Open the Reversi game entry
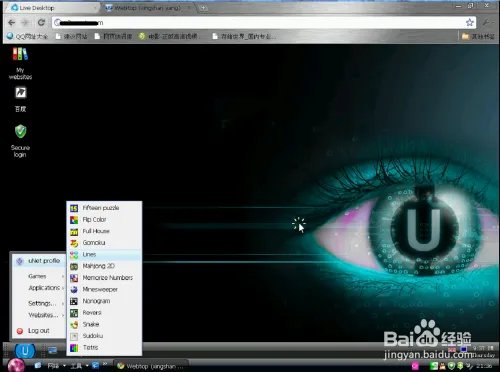Screen dimensions: 500x372 click(x=104, y=313)
